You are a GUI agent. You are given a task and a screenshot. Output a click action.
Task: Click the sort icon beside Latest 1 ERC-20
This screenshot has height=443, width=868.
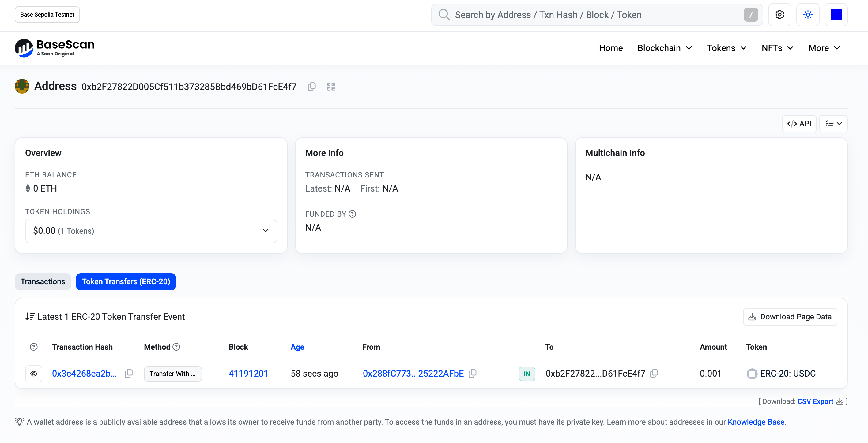pos(30,317)
